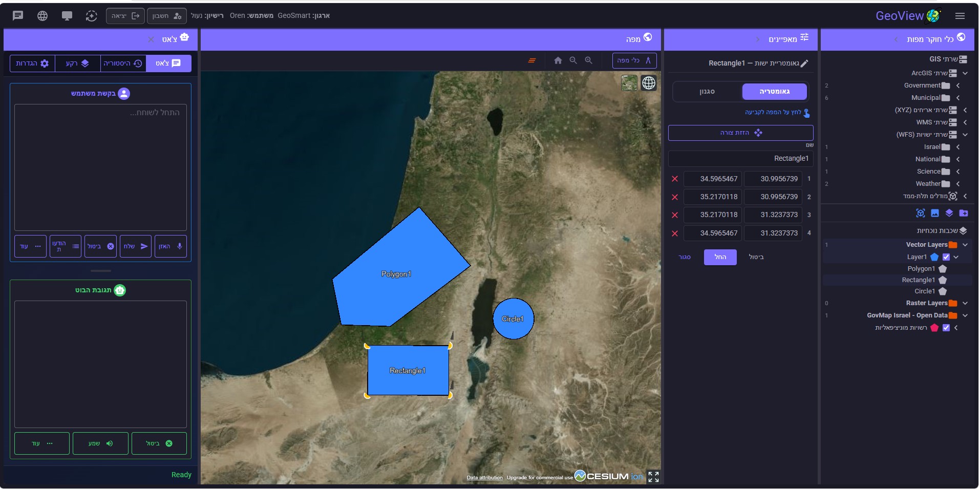Delete coordinate row 1 with red X
The height and width of the screenshot is (490, 980).
point(675,179)
